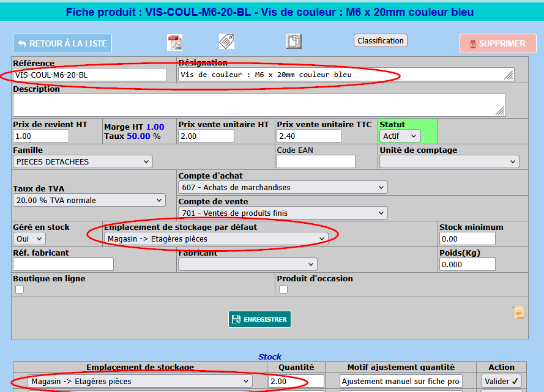Open Emplacement de stockage par défaut dropdown
Viewport: 544px width, 392px height.
216,239
